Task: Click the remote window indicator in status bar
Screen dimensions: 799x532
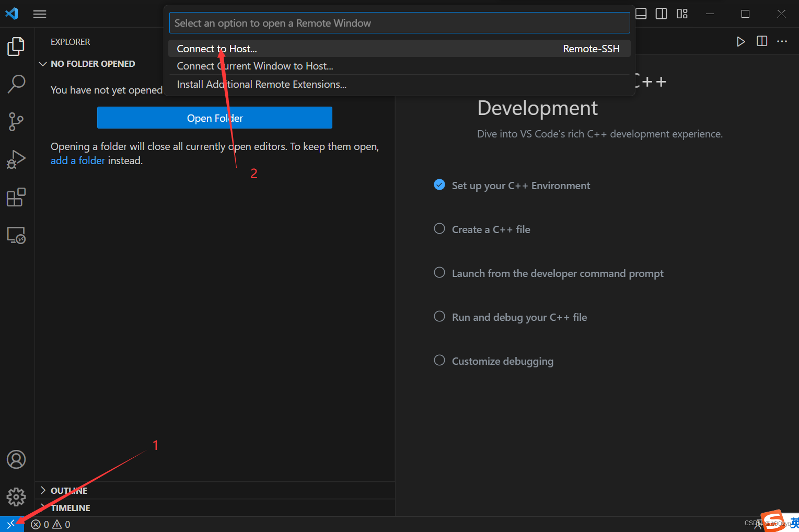Action: coord(11,524)
